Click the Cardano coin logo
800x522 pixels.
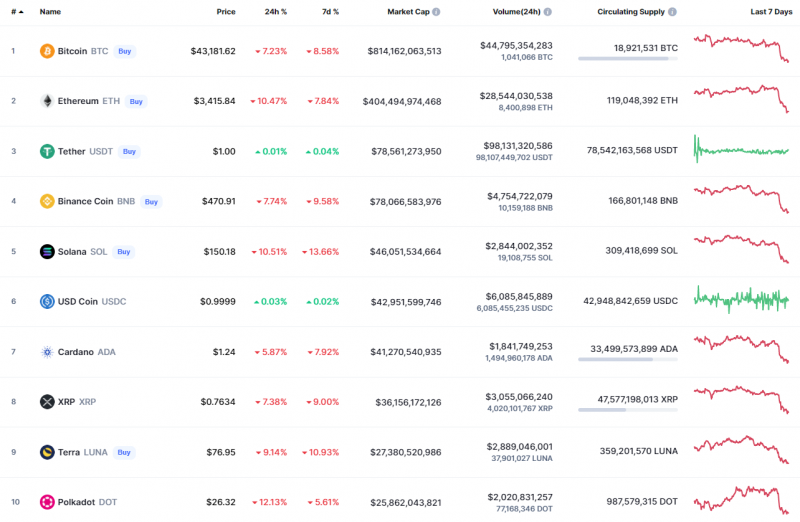point(47,352)
